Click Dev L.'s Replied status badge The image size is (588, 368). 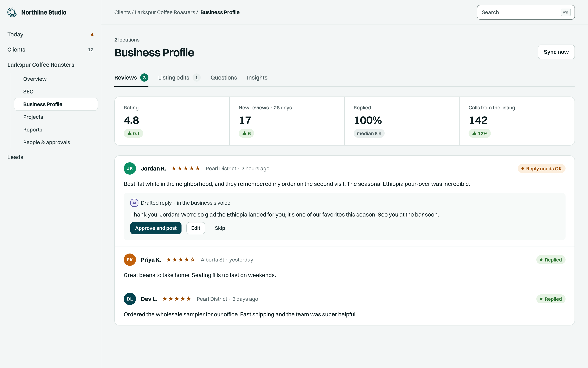551,299
